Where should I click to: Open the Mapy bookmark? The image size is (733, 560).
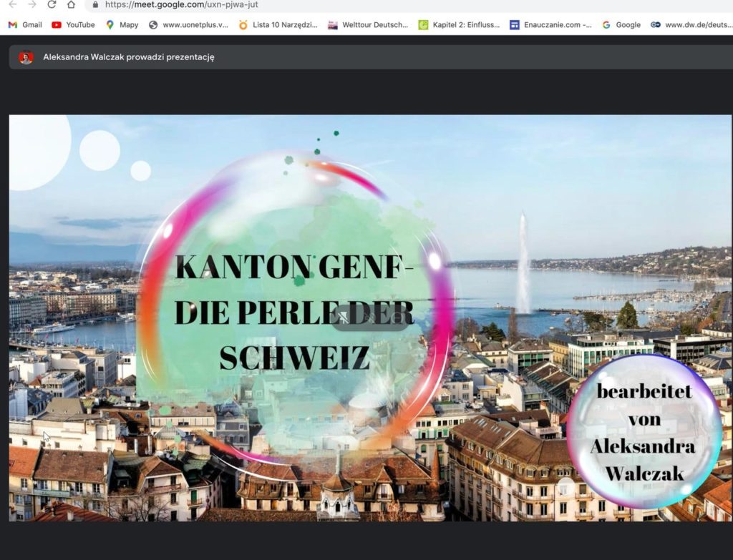point(122,24)
